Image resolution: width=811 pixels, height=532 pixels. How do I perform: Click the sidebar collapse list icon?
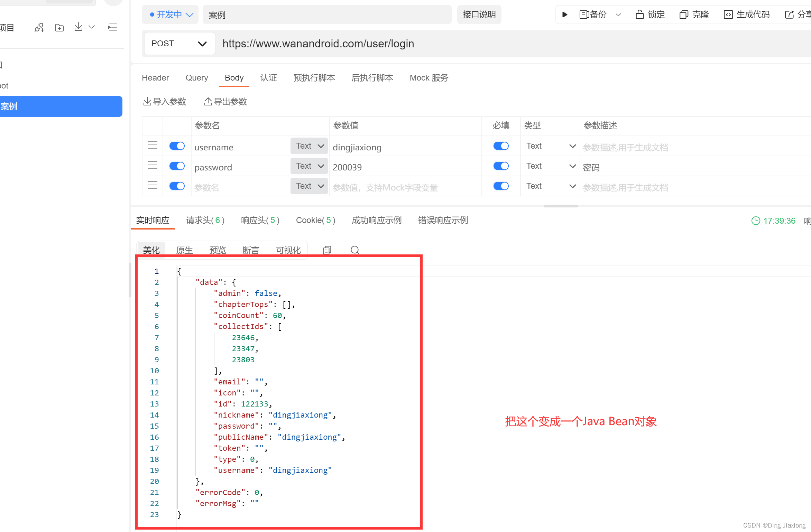[x=112, y=27]
